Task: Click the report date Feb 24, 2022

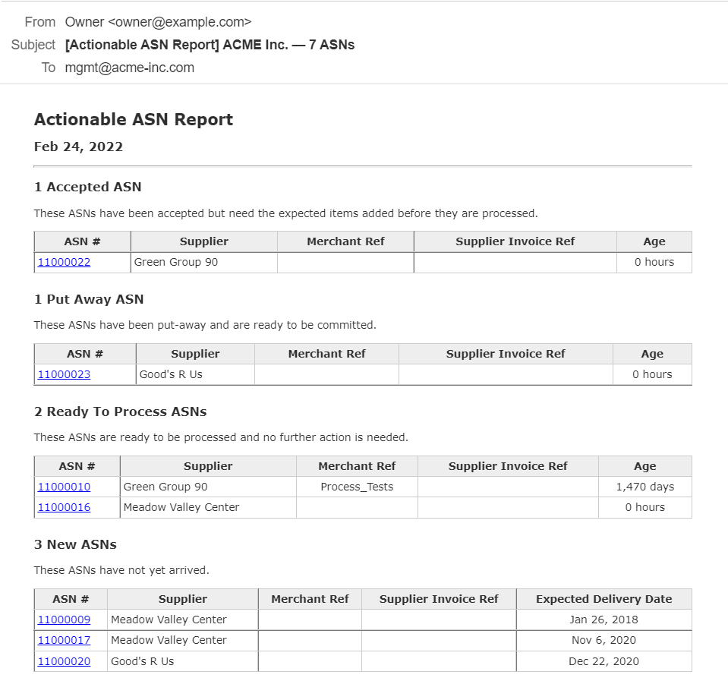Action: [78, 147]
